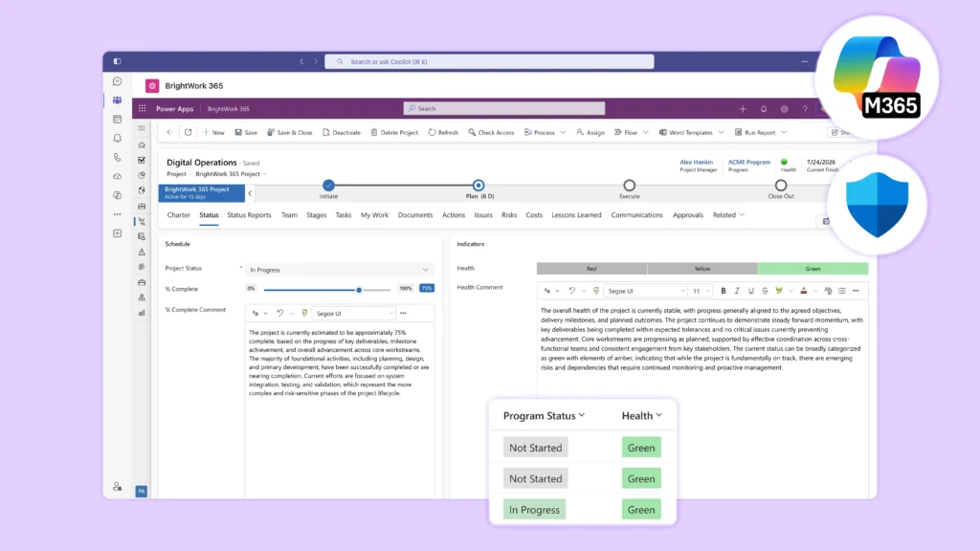
Task: Open the Project Status dropdown
Action: pos(340,270)
